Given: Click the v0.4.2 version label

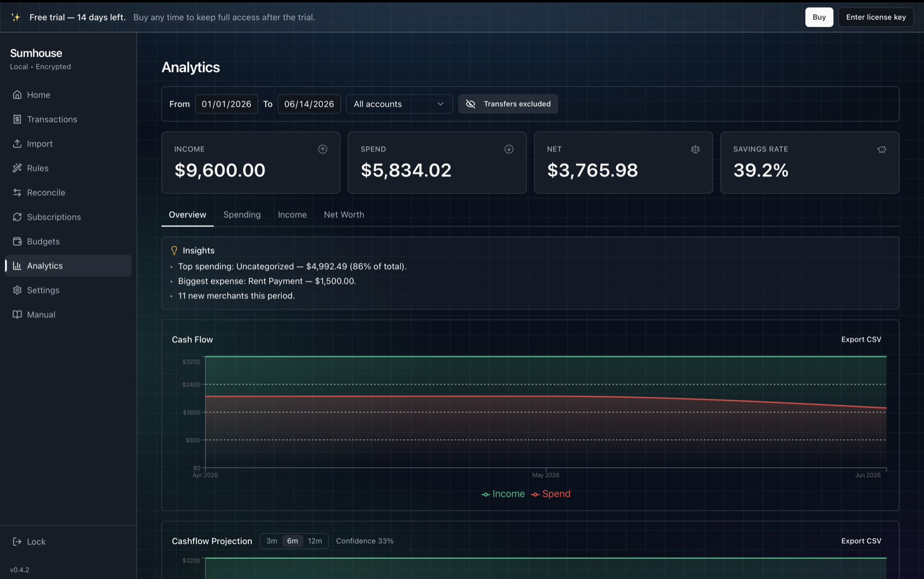Looking at the screenshot, I should tap(20, 570).
